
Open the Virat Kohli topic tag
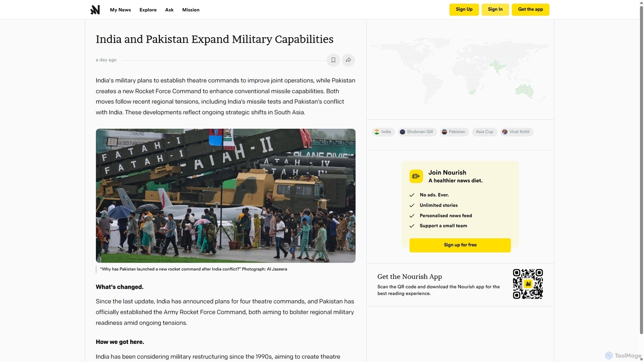click(x=517, y=132)
